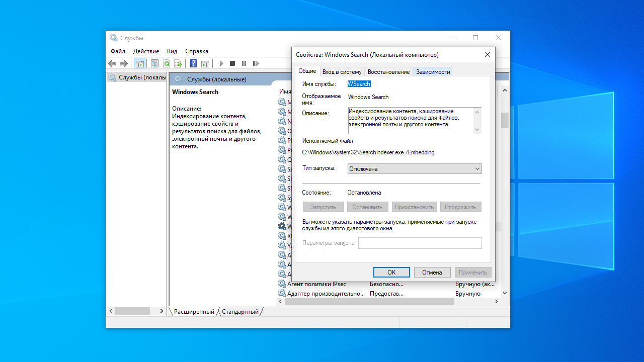The image size is (644, 362).
Task: Open the Справка menu
Action: pyautogui.click(x=197, y=51)
